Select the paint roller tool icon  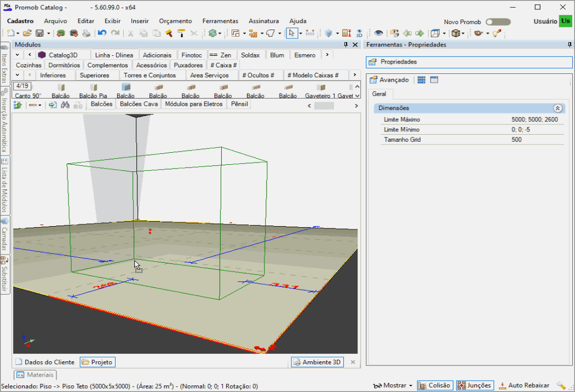[x=181, y=33]
